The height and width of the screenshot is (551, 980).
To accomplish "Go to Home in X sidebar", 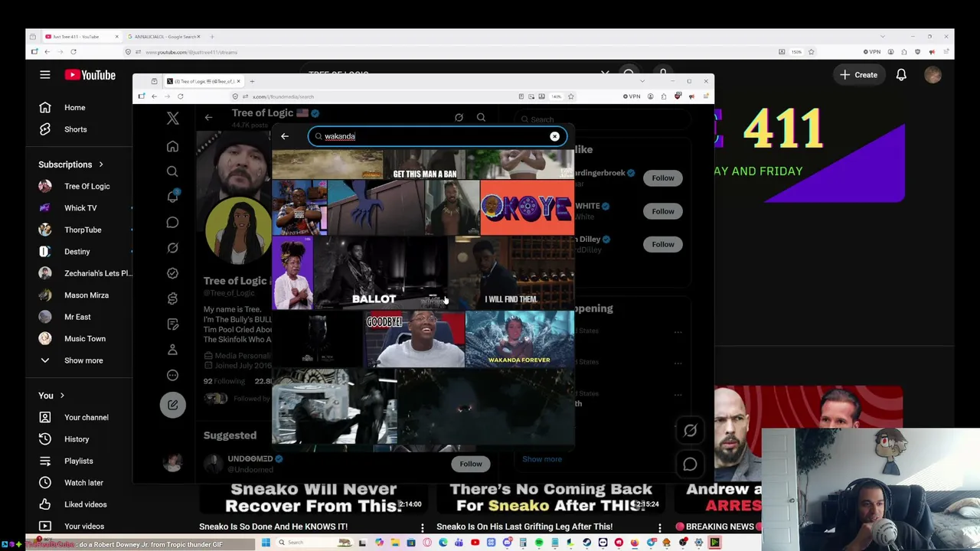I will (x=172, y=146).
